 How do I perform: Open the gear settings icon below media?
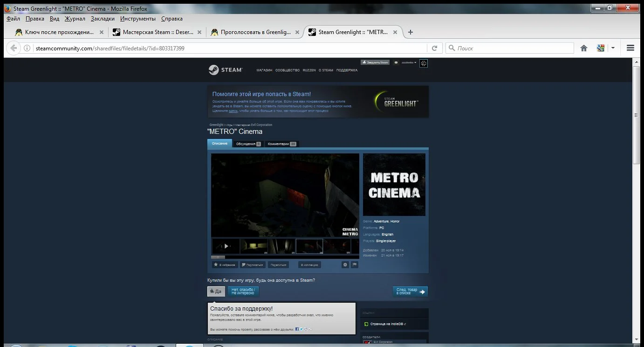point(345,264)
